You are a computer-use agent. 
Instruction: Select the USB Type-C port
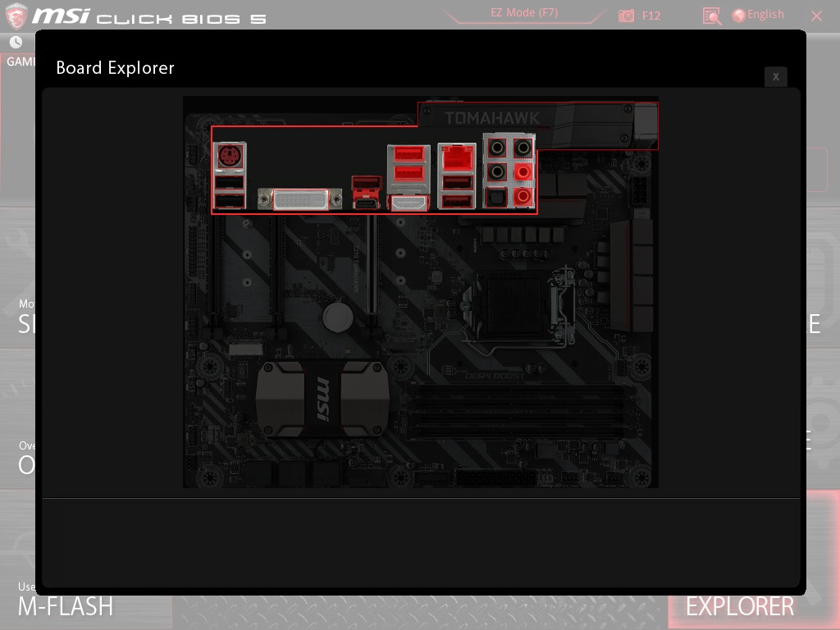(367, 203)
